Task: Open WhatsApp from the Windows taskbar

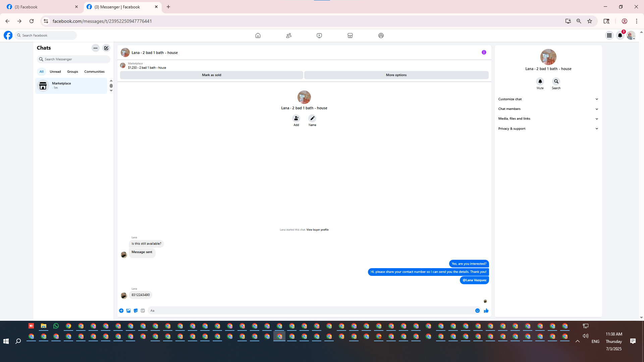Action: [56, 326]
